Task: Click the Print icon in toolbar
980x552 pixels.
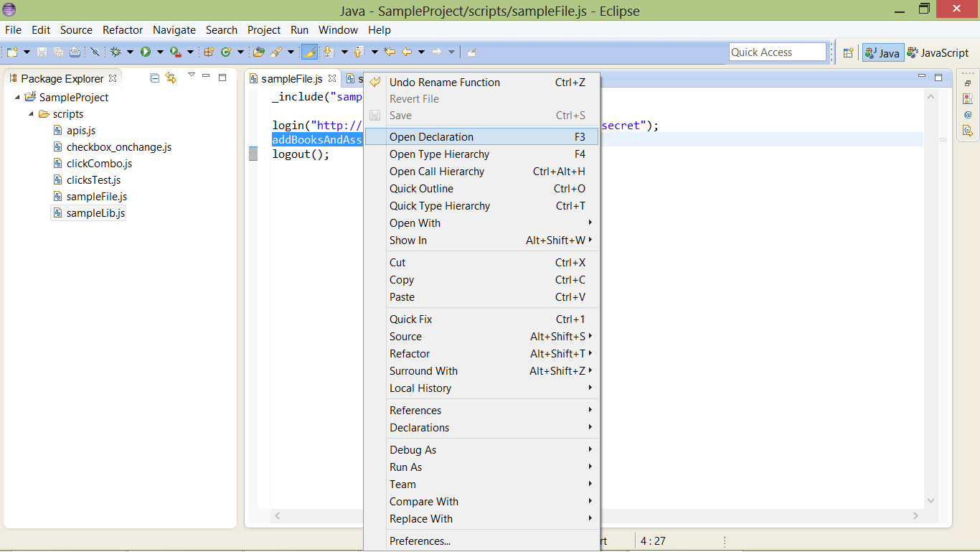Action: [75, 52]
